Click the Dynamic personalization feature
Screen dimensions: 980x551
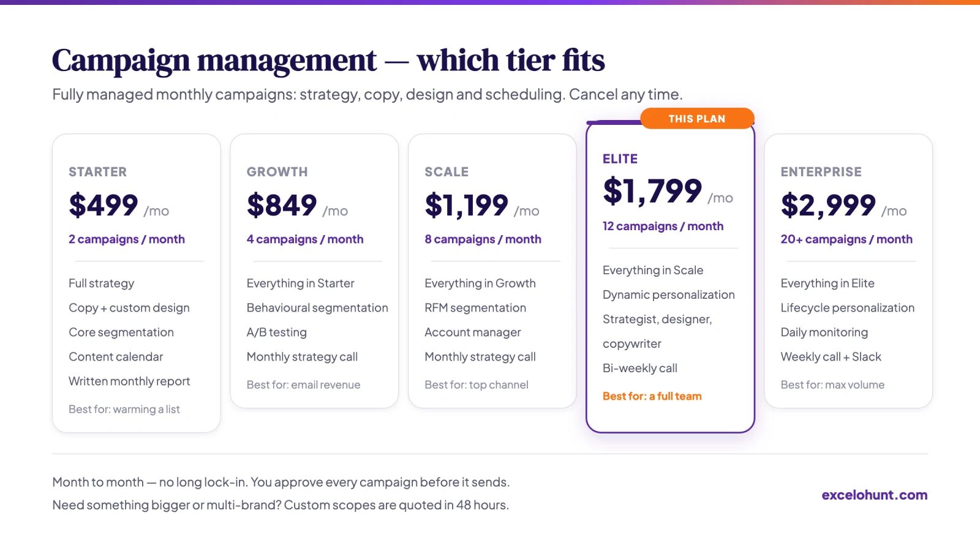tap(668, 295)
